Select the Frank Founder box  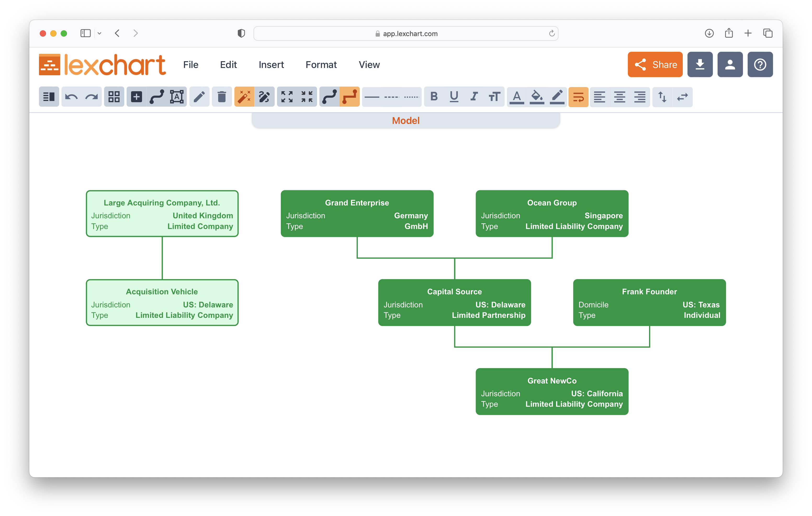pos(650,303)
